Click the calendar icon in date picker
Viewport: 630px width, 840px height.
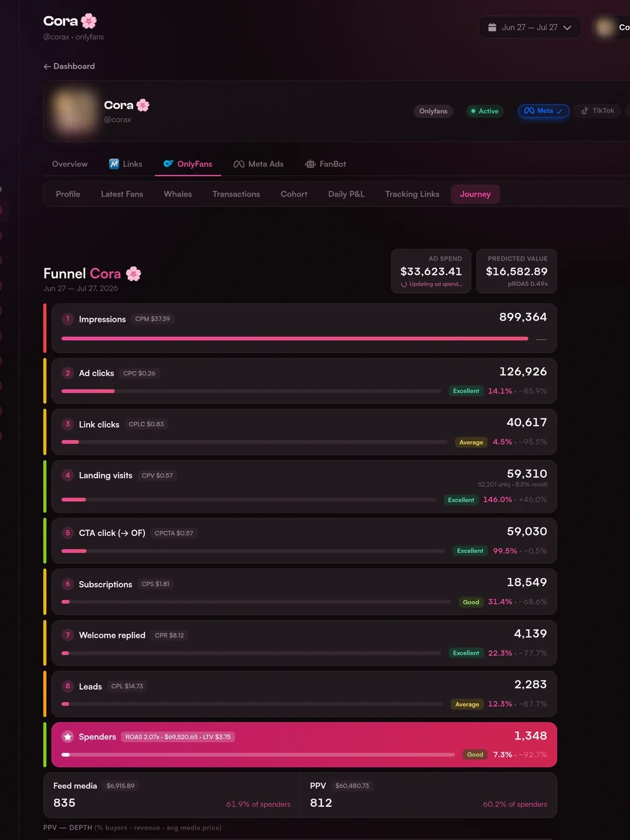coord(492,27)
